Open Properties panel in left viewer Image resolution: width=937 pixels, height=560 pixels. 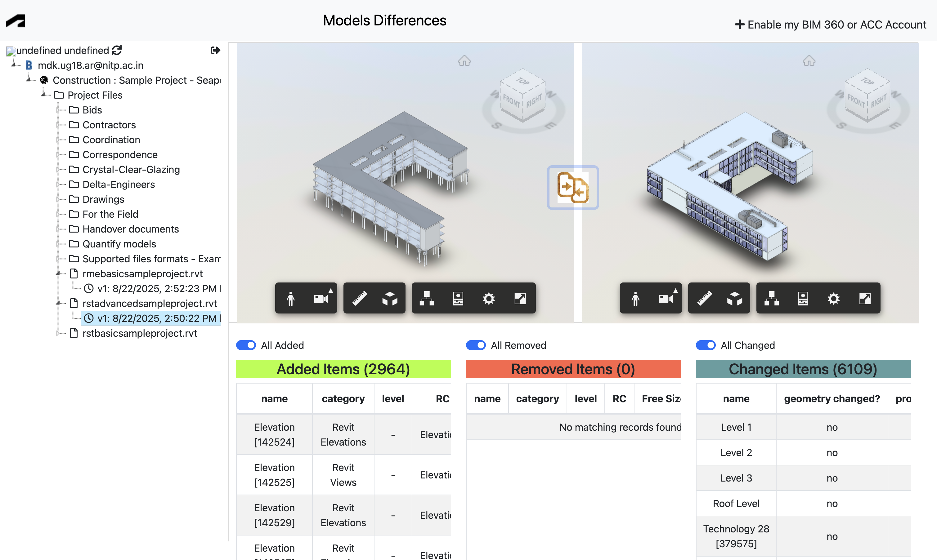[458, 299]
